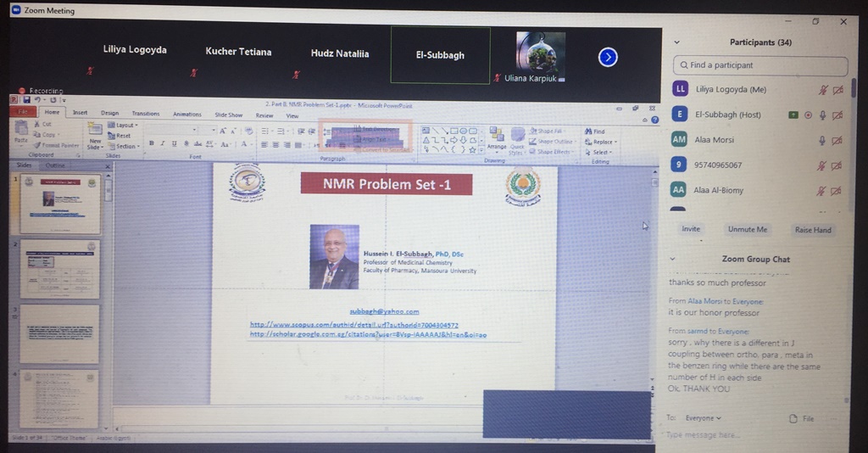
Task: Click the New Slide icon in ribbon
Action: 95,137
